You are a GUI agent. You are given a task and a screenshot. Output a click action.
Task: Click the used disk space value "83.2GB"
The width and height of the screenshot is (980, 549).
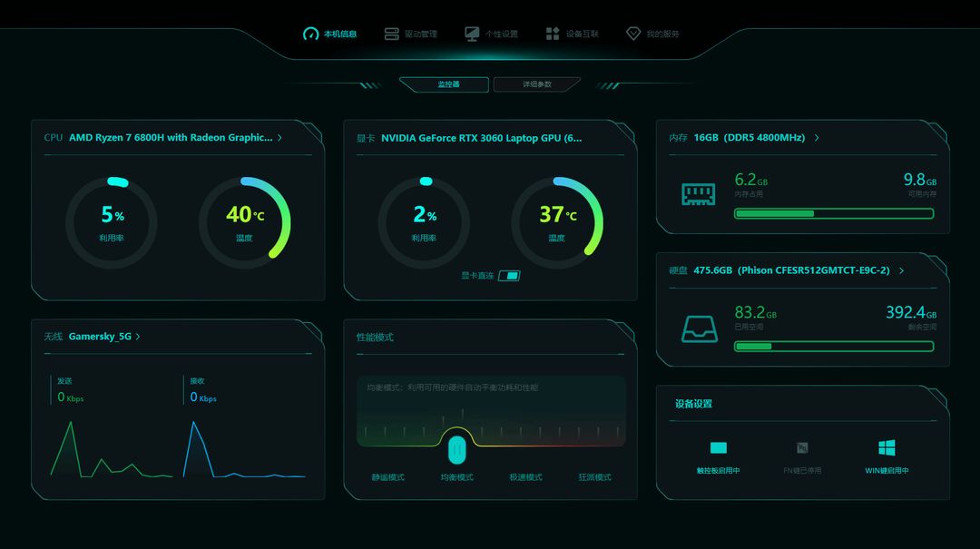coord(756,313)
